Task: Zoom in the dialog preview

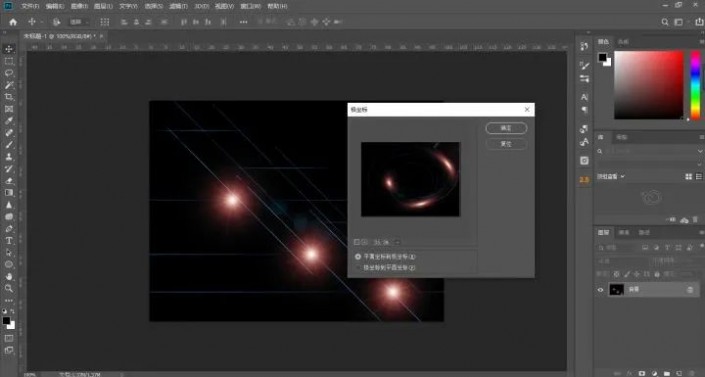Action: tap(365, 242)
